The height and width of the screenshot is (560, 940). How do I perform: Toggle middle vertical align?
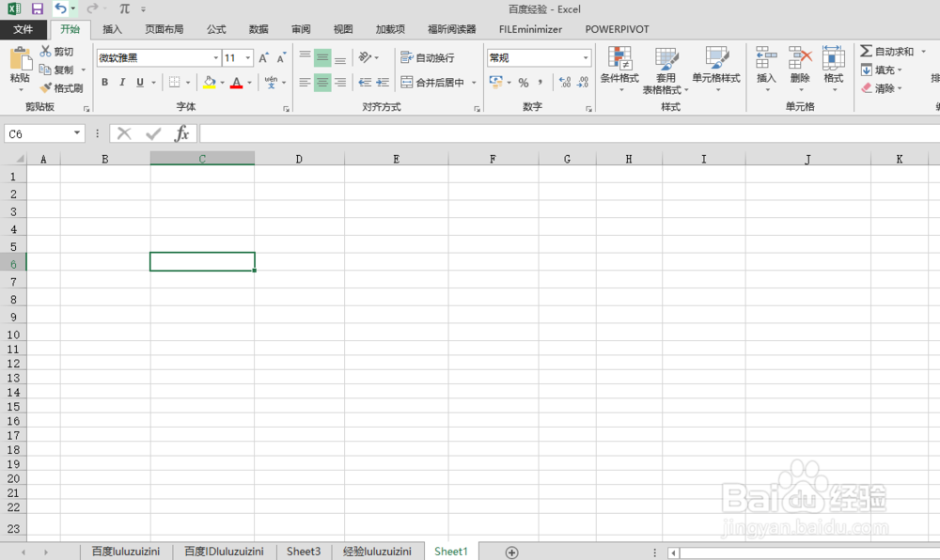[322, 57]
